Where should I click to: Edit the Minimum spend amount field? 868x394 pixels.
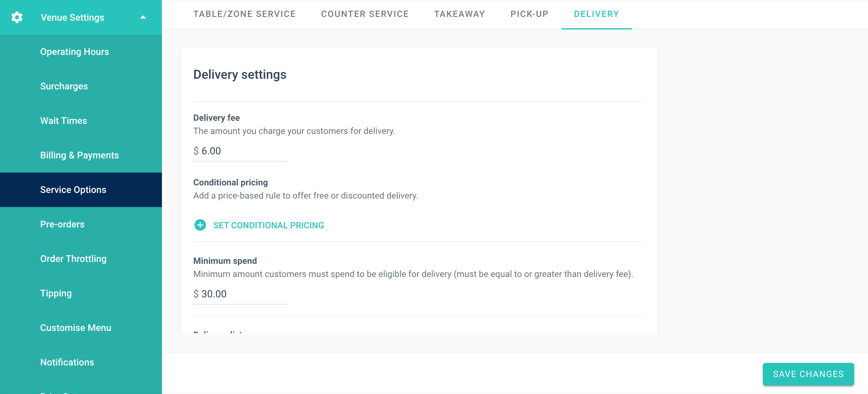(243, 294)
